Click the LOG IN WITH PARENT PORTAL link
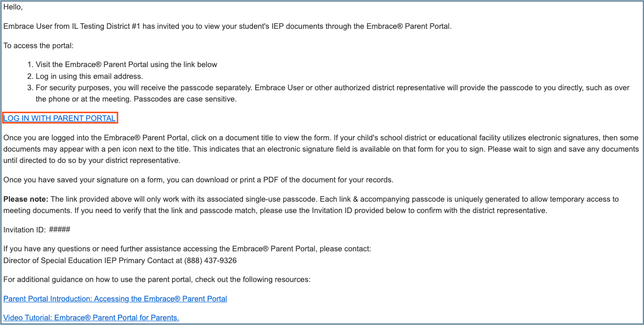644x325 pixels. (x=59, y=118)
